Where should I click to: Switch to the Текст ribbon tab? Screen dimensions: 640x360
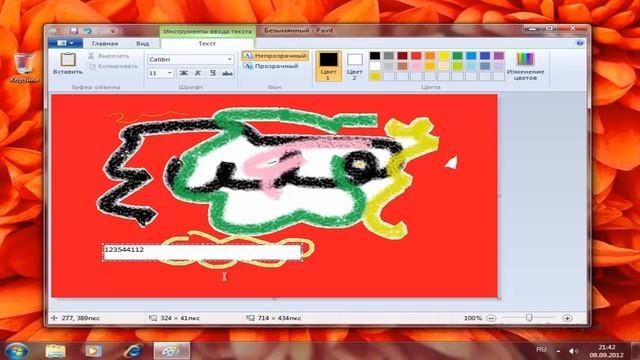[207, 43]
